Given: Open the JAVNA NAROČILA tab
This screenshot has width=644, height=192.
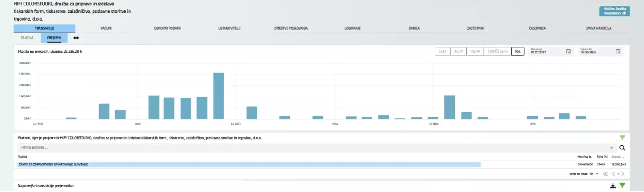Looking at the screenshot, I should click(x=598, y=28).
